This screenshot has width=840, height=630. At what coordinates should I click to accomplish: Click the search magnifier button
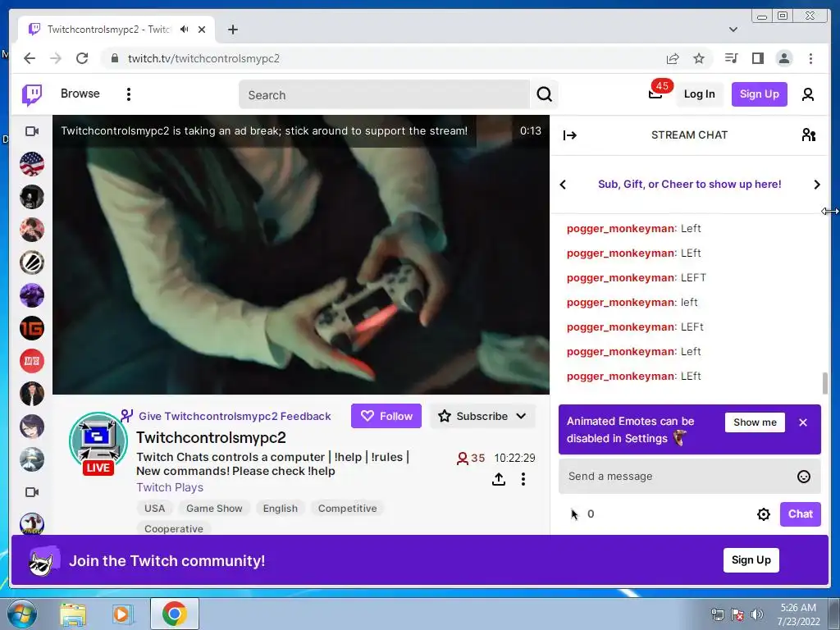pos(545,94)
